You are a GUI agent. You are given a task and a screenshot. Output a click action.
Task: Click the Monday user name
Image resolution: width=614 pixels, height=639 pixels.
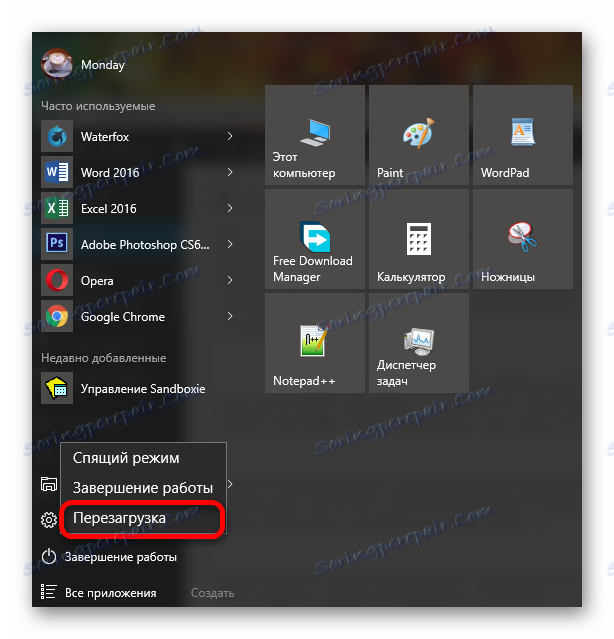click(103, 65)
